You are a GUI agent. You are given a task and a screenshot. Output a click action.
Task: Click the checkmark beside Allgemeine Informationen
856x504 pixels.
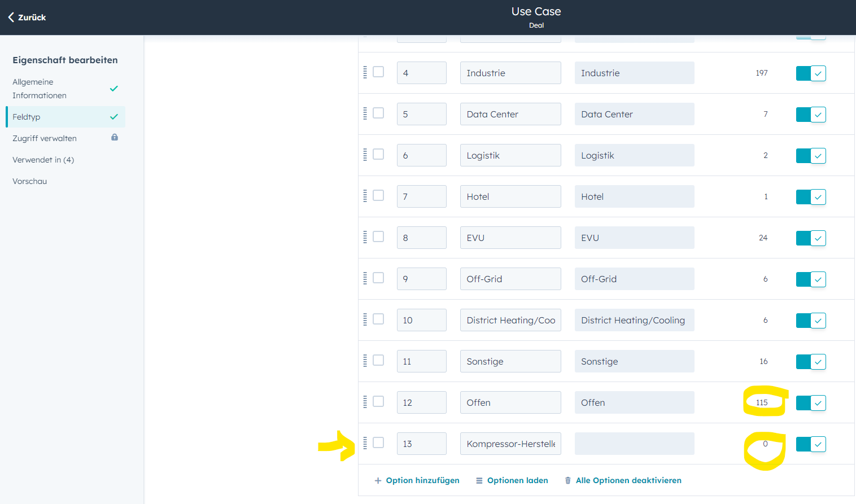pyautogui.click(x=113, y=89)
